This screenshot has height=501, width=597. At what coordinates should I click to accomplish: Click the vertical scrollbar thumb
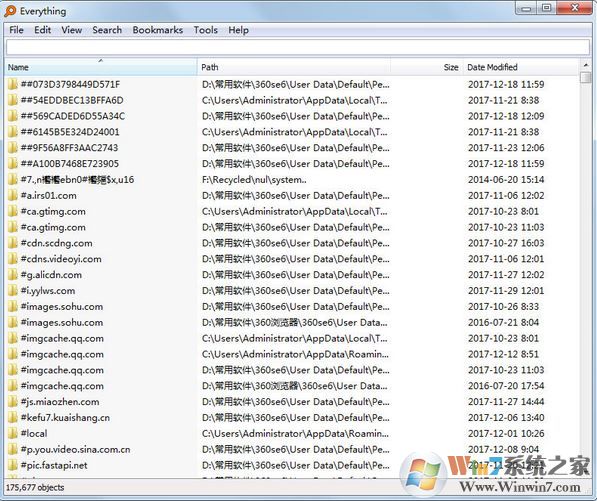(x=585, y=77)
